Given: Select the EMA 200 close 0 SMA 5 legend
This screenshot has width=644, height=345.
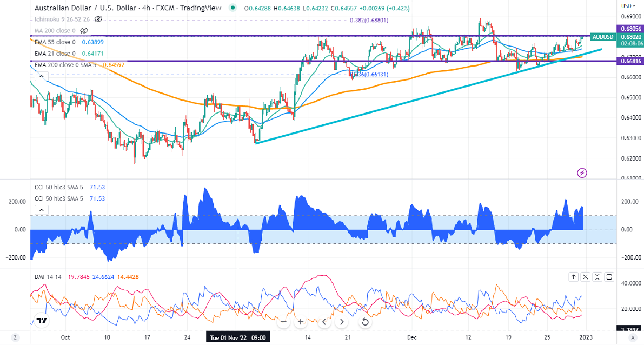Looking at the screenshot, I should click(x=65, y=65).
